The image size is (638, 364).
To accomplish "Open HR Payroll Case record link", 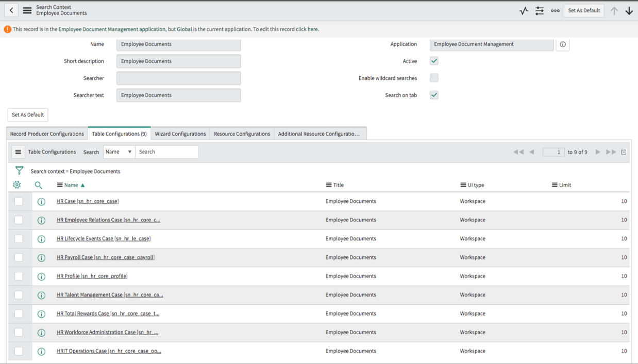I will pyautogui.click(x=106, y=257).
